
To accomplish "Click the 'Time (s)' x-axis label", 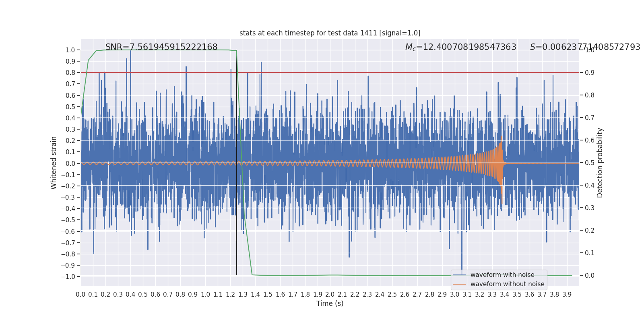I will [330, 303].
